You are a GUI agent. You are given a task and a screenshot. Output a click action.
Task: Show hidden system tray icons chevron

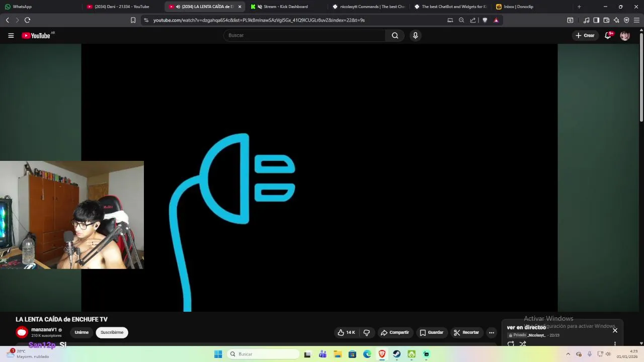tap(568, 354)
